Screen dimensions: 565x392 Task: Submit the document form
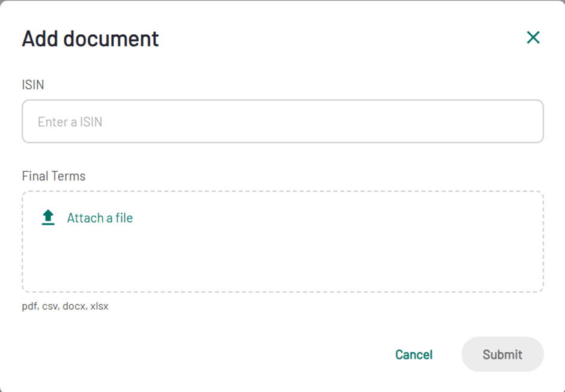(x=502, y=354)
